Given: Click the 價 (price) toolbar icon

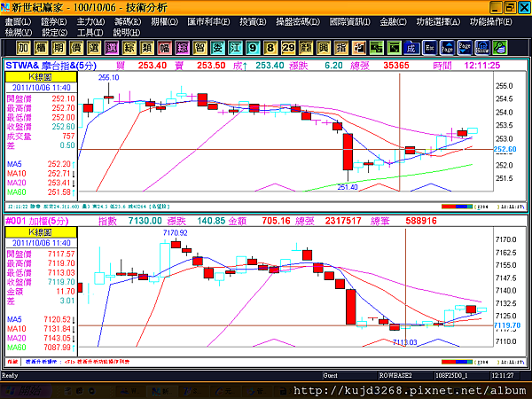Looking at the screenshot, I should 76,48.
